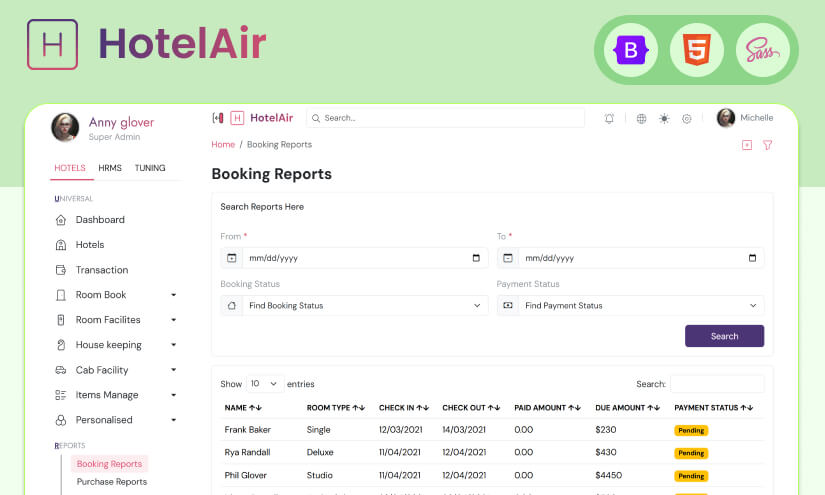Image resolution: width=825 pixels, height=495 pixels.
Task: Open the Show entries count dropdown
Action: pos(265,384)
